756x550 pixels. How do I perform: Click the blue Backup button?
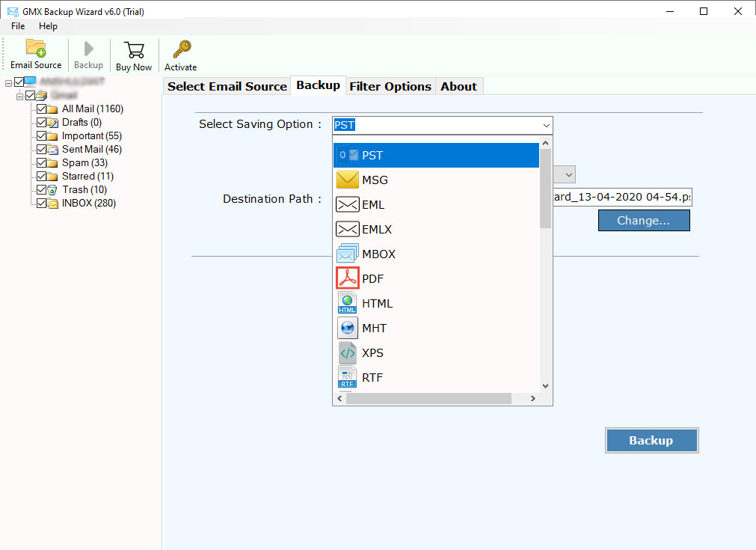(651, 441)
